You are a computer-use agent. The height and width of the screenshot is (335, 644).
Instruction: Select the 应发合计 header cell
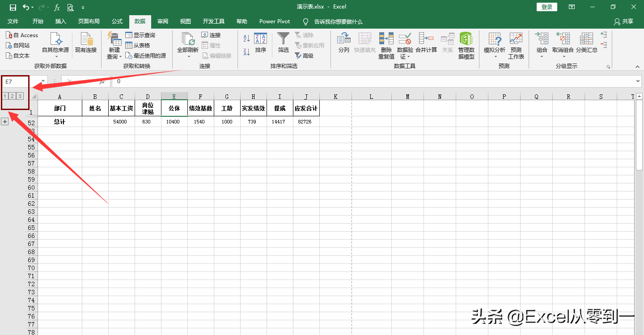pyautogui.click(x=306, y=108)
